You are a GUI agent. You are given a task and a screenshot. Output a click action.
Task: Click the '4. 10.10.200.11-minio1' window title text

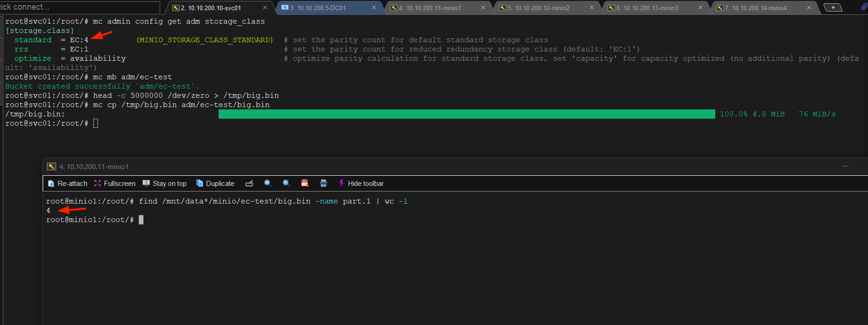[x=94, y=167]
